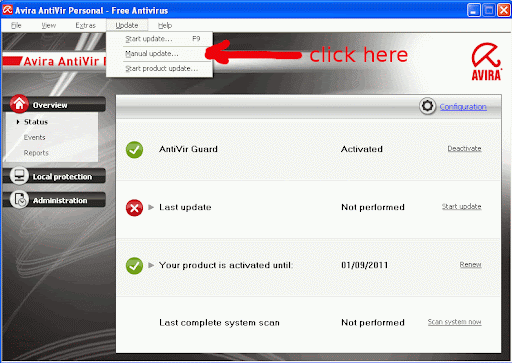512x363 pixels.
Task: Click the Overview home icon
Action: click(x=19, y=104)
